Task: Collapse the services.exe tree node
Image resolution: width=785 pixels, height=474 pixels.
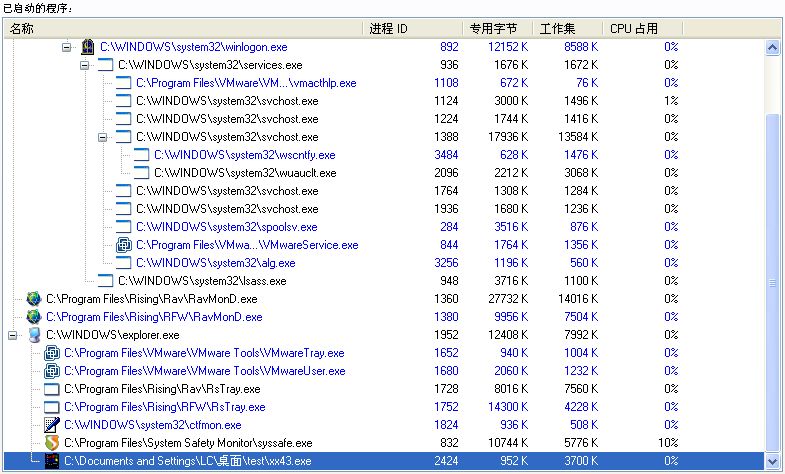Action: click(x=85, y=66)
